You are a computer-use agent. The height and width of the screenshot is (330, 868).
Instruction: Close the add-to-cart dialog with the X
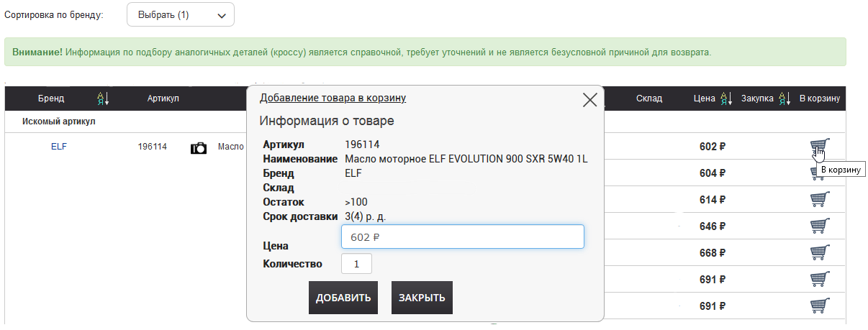click(x=589, y=100)
